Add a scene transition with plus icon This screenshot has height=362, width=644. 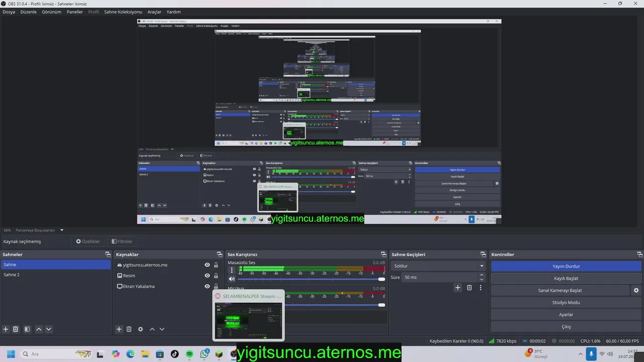click(x=458, y=288)
